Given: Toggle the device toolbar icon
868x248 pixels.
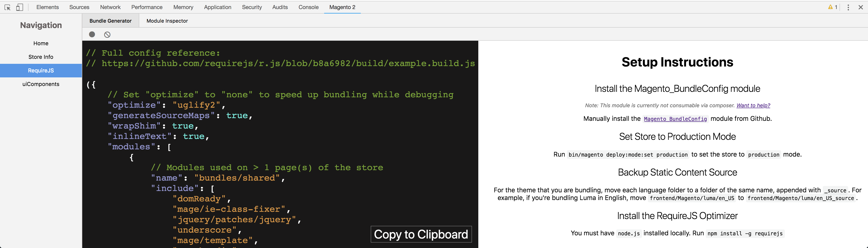Looking at the screenshot, I should (x=19, y=7).
